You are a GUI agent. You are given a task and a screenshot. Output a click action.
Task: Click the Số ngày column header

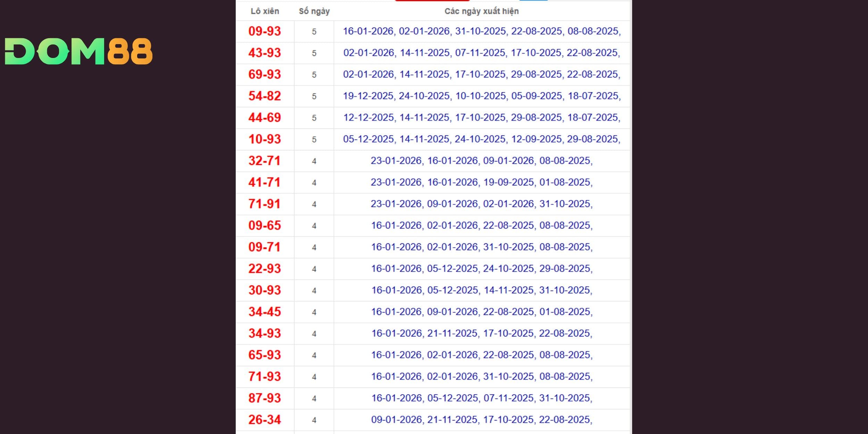[314, 11]
